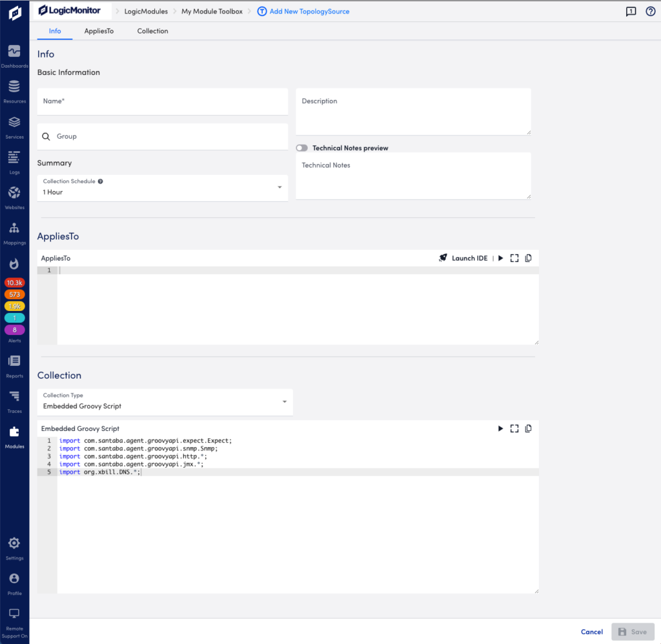The height and width of the screenshot is (644, 661).
Task: Click inside the AppliesTo code editor
Action: pos(298,307)
